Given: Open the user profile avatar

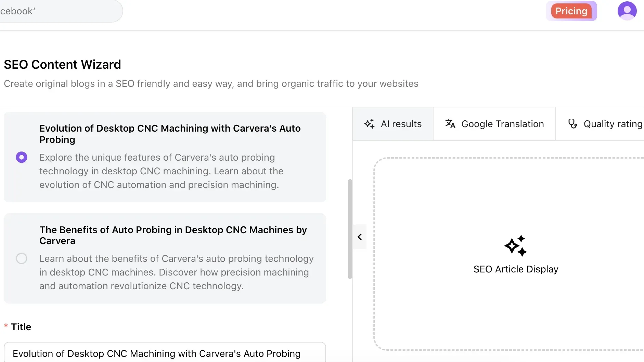Looking at the screenshot, I should [x=627, y=11].
